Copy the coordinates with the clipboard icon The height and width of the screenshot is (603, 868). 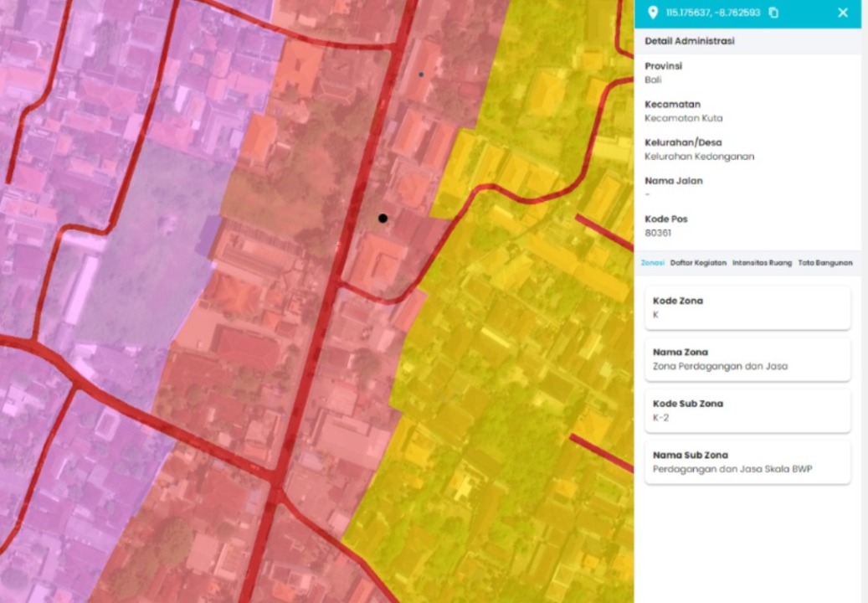point(773,13)
